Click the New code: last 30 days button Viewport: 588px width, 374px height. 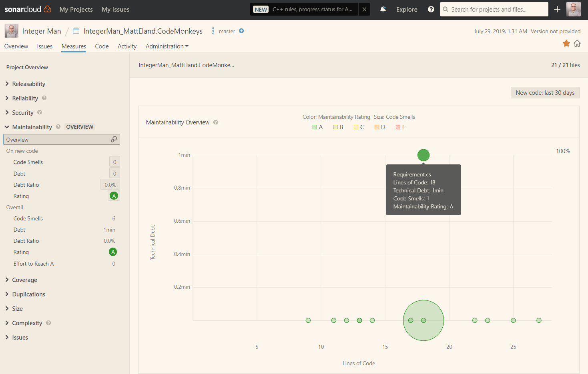[545, 92]
